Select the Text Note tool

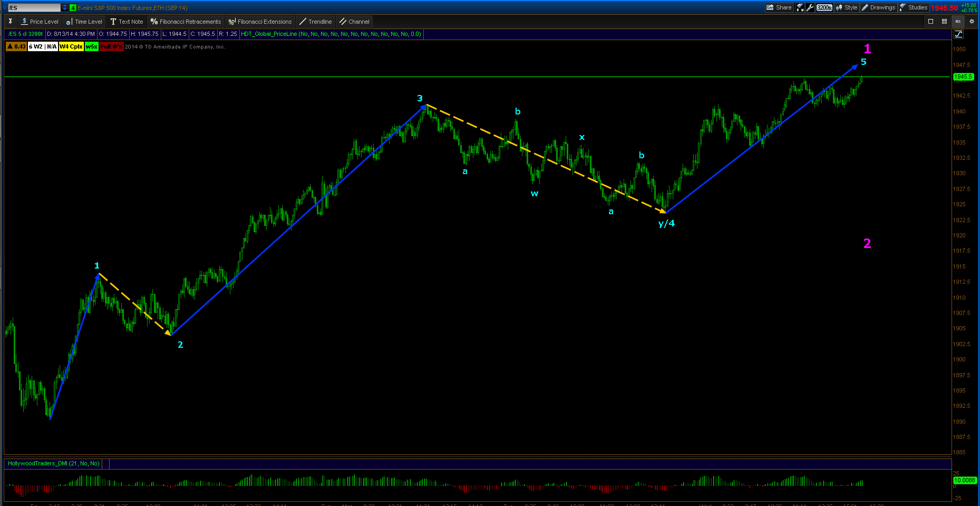(127, 22)
